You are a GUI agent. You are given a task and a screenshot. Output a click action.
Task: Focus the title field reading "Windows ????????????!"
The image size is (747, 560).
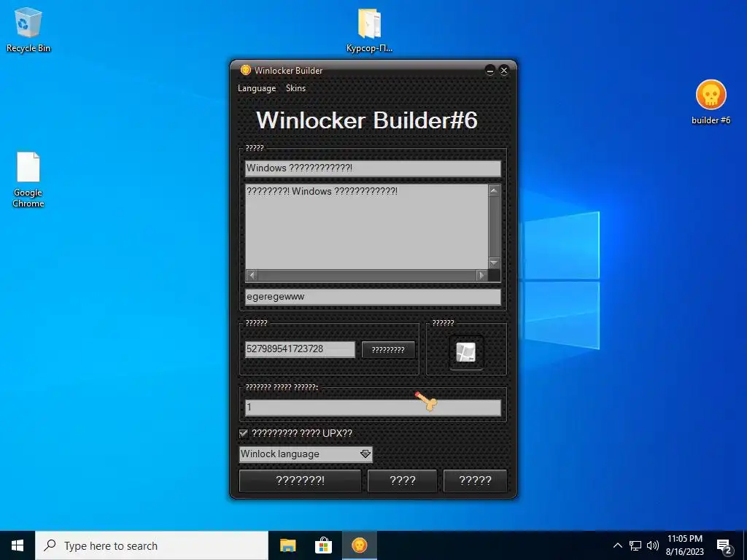click(x=373, y=168)
